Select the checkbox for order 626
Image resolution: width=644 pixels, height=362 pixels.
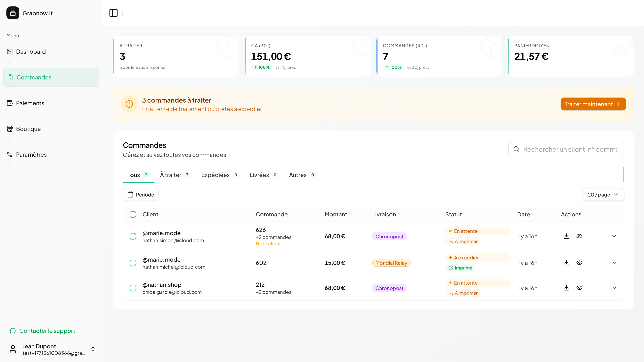tap(133, 236)
